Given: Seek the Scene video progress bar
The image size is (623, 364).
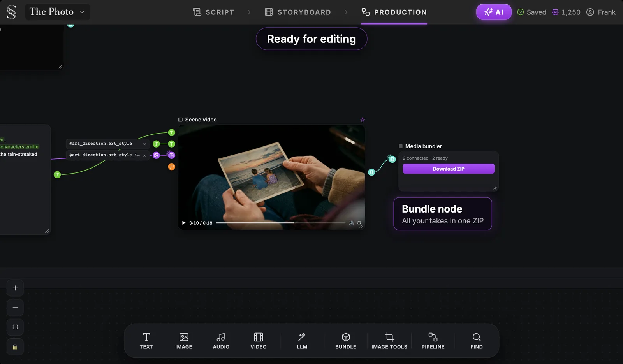Looking at the screenshot, I should [x=280, y=223].
